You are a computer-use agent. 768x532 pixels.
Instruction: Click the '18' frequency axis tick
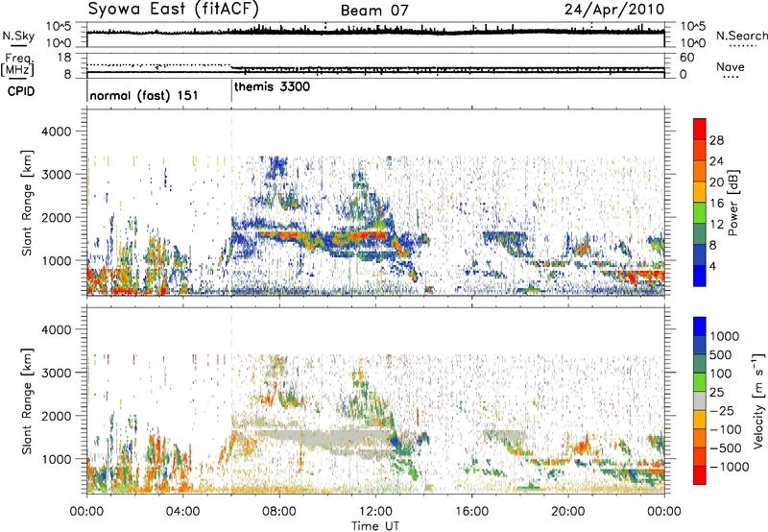click(64, 58)
